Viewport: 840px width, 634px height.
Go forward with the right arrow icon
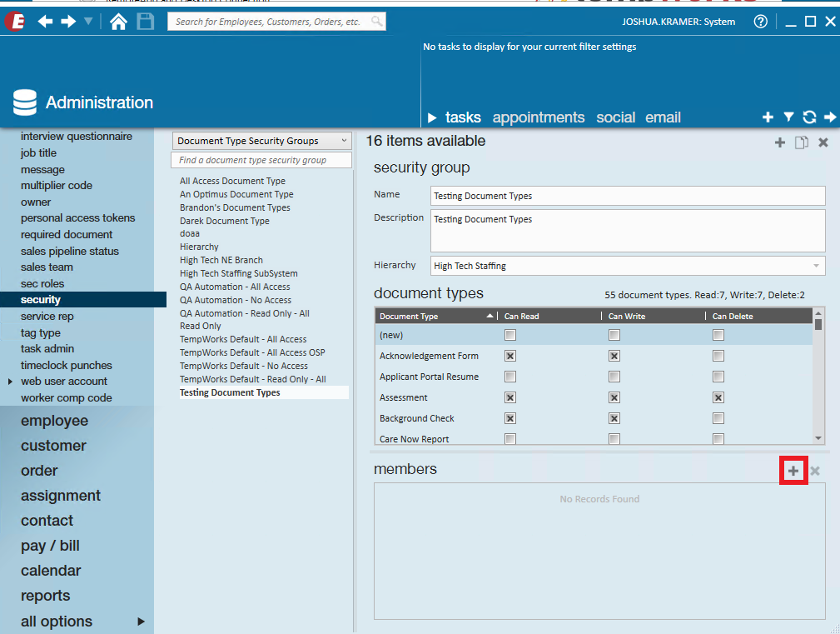tap(68, 22)
